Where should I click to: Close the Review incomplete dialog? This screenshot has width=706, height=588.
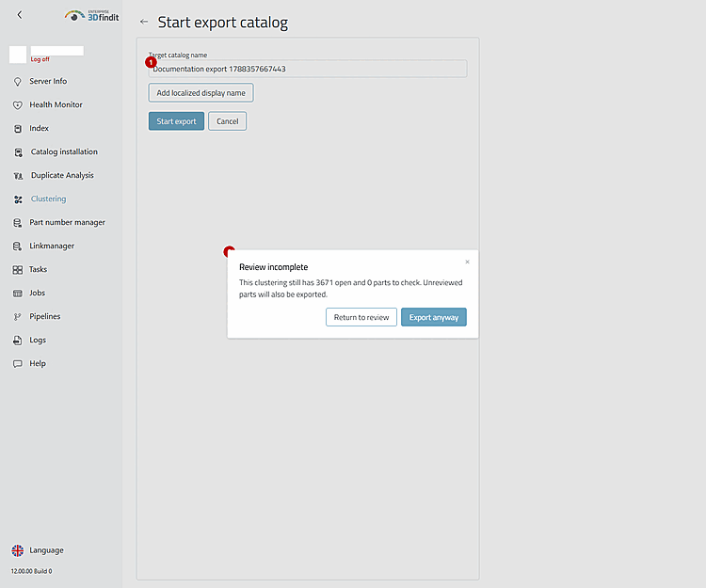[x=467, y=262]
